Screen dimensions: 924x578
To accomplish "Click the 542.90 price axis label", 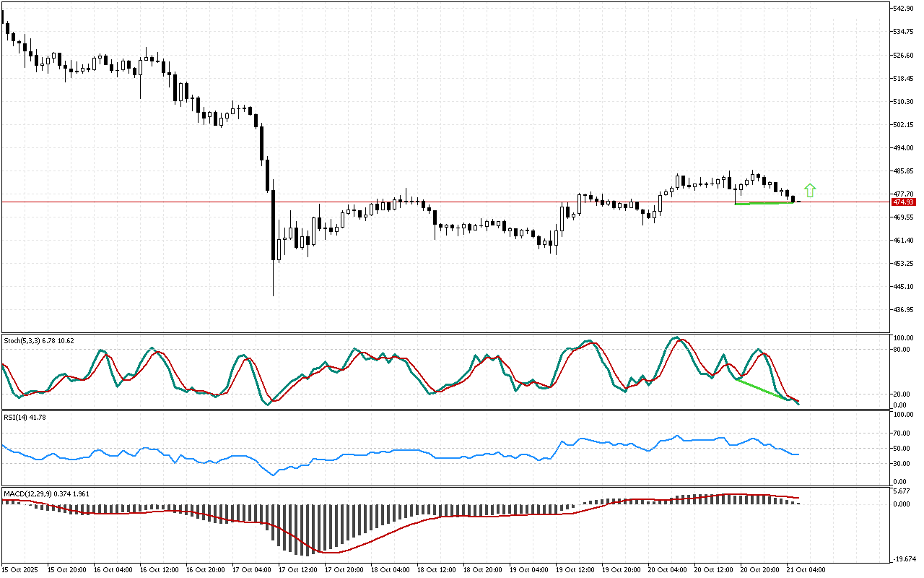I will point(904,9).
